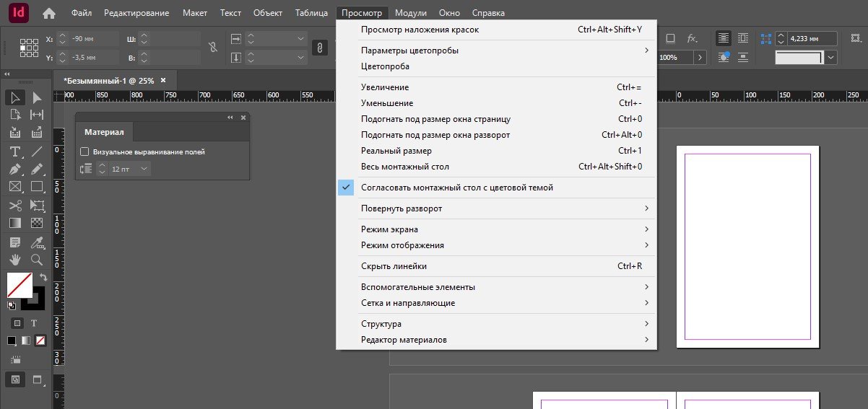The width and height of the screenshot is (868, 409).
Task: Expand the Повернуть разворот submenu
Action: pyautogui.click(x=496, y=208)
